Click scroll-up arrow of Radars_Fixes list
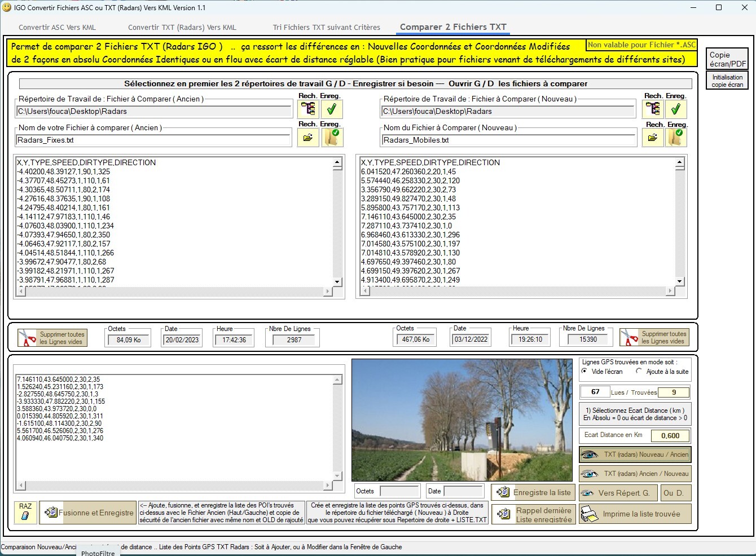The height and width of the screenshot is (556, 756). point(337,163)
